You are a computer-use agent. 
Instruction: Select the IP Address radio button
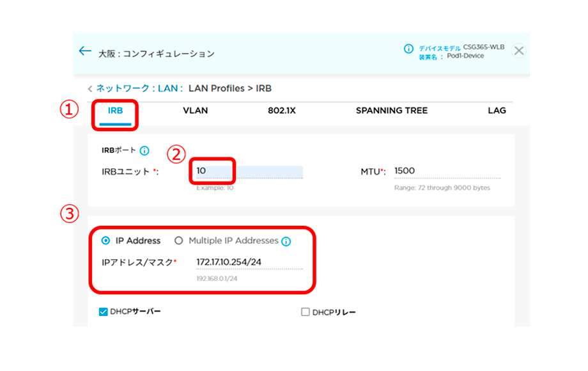106,241
